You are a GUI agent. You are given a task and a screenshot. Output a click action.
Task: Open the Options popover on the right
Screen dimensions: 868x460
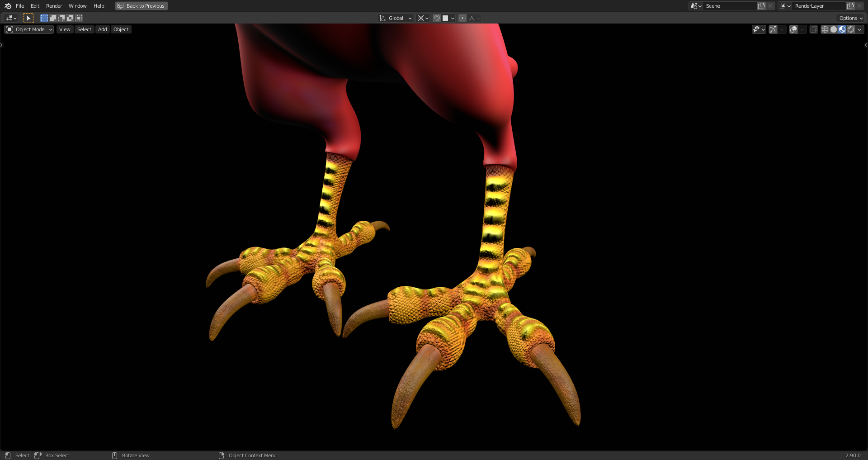point(850,18)
